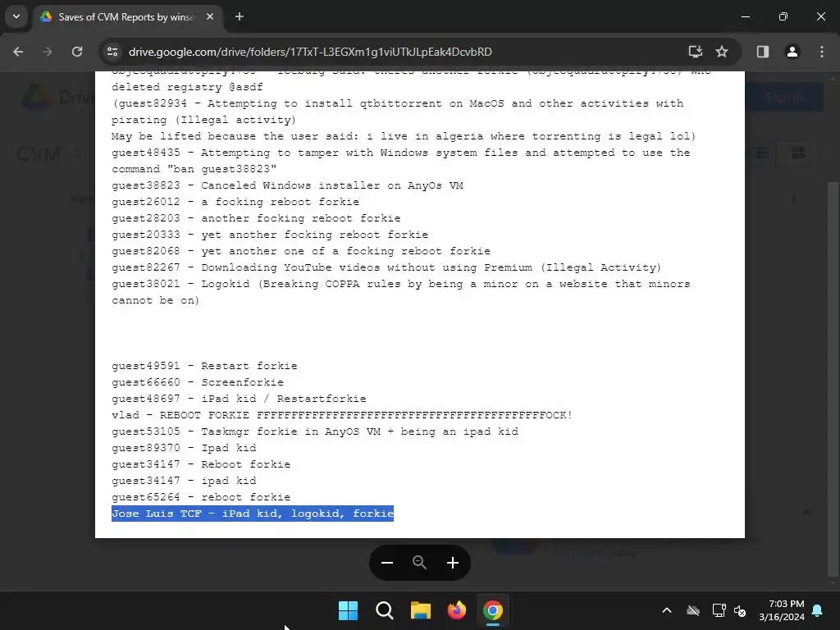Viewport: 840px width, 630px height.
Task: Click the guest82267 Downloading YouTube videos line
Action: (386, 267)
